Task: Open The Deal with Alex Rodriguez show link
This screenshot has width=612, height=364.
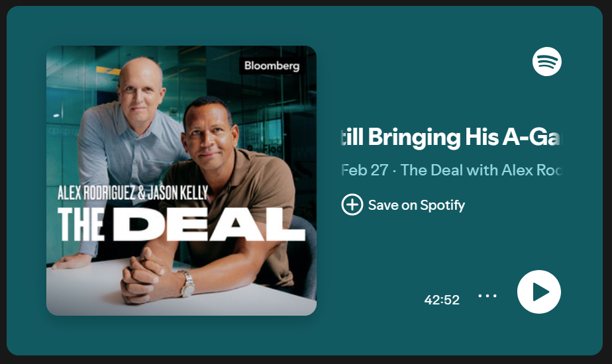Action: tap(481, 170)
